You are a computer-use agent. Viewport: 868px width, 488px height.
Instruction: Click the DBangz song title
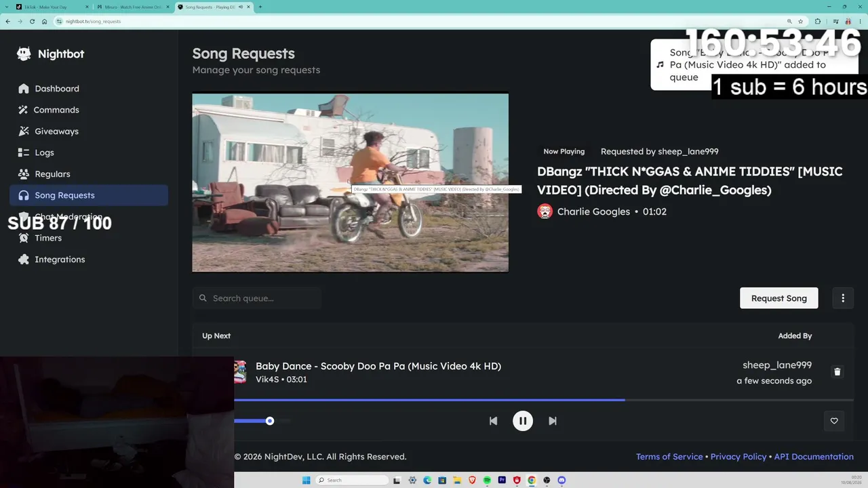point(690,181)
